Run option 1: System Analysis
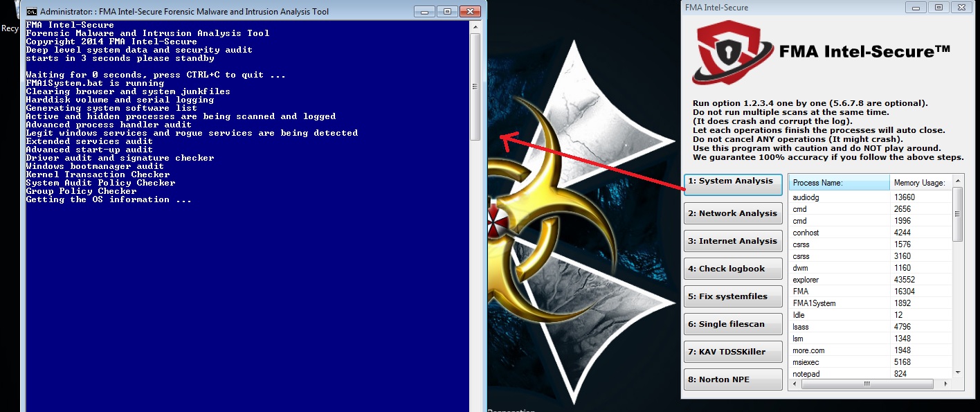The image size is (980, 412). [x=733, y=184]
